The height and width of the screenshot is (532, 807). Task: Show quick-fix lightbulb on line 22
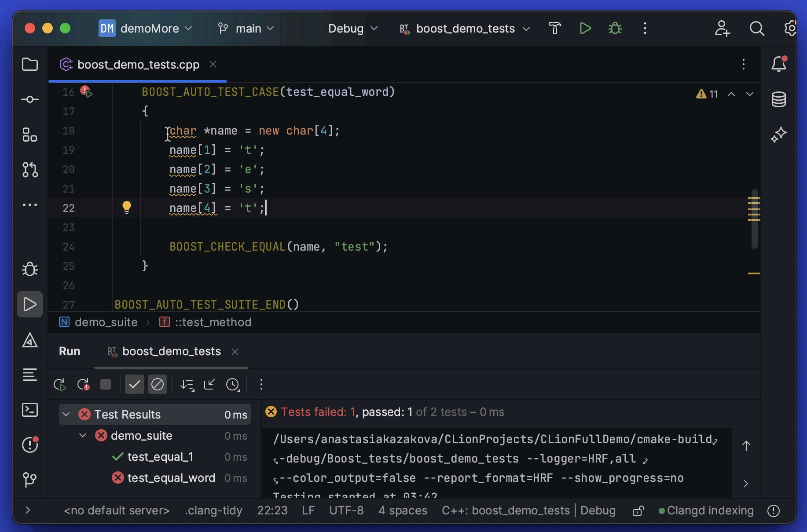click(127, 207)
